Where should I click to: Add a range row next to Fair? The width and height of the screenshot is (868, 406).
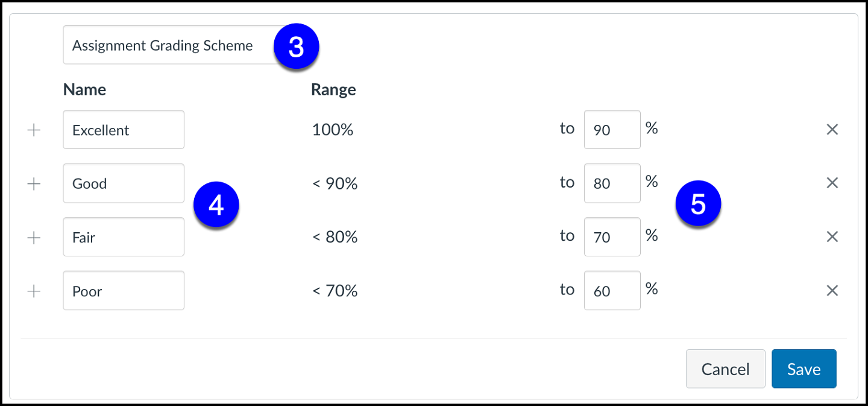tap(34, 237)
